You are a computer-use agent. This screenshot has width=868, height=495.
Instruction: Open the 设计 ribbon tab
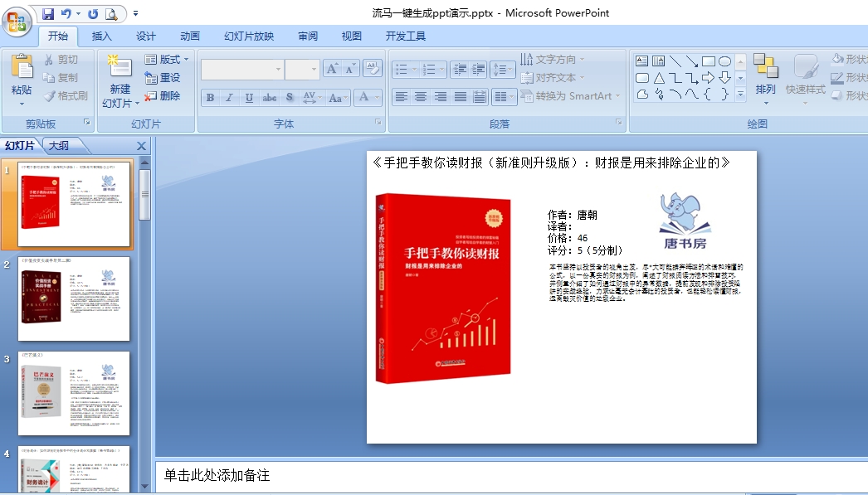[x=145, y=36]
